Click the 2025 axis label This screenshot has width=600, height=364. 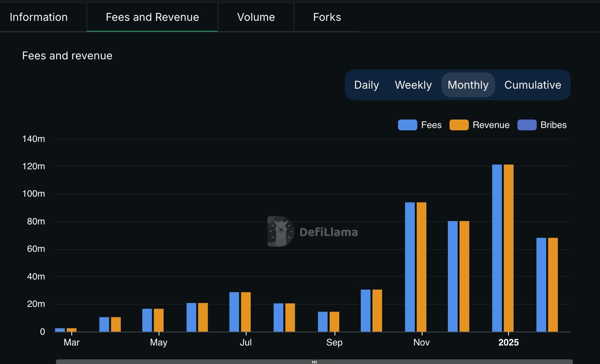click(509, 342)
